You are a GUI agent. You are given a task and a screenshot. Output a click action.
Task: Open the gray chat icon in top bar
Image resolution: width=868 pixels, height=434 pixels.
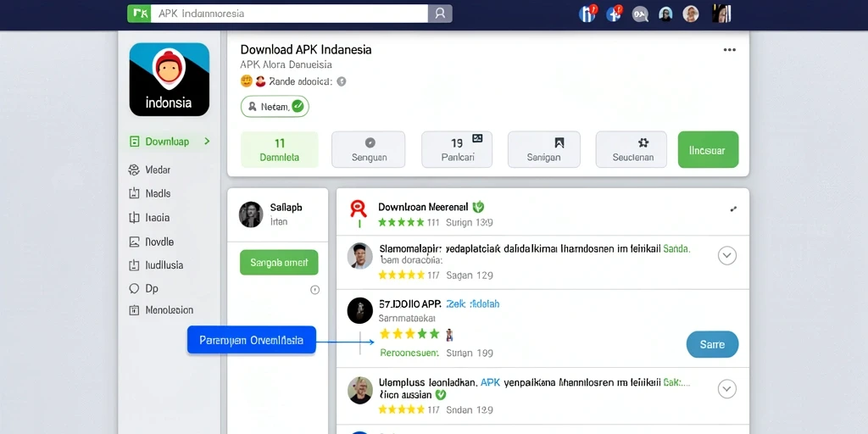pos(640,14)
